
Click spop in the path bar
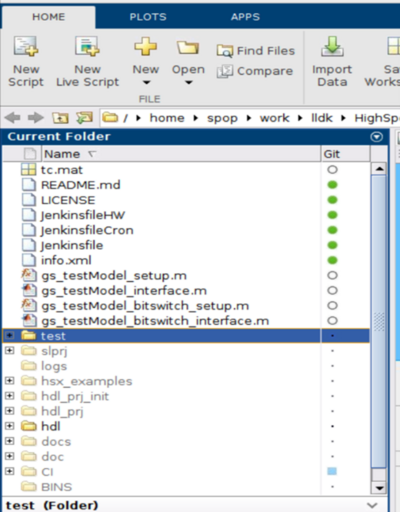pyautogui.click(x=222, y=118)
